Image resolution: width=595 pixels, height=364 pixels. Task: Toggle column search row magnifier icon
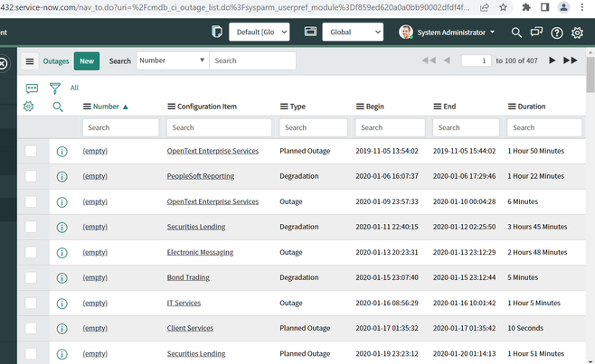pyautogui.click(x=58, y=107)
